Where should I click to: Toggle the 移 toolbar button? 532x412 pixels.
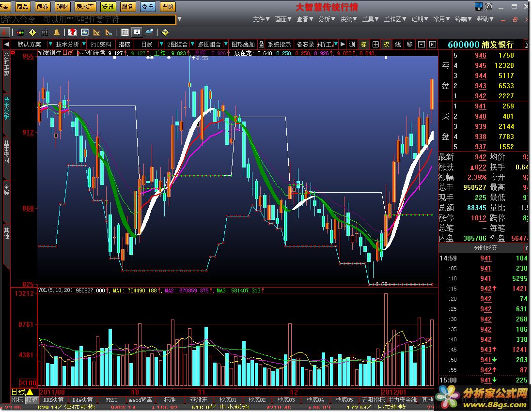point(410,45)
